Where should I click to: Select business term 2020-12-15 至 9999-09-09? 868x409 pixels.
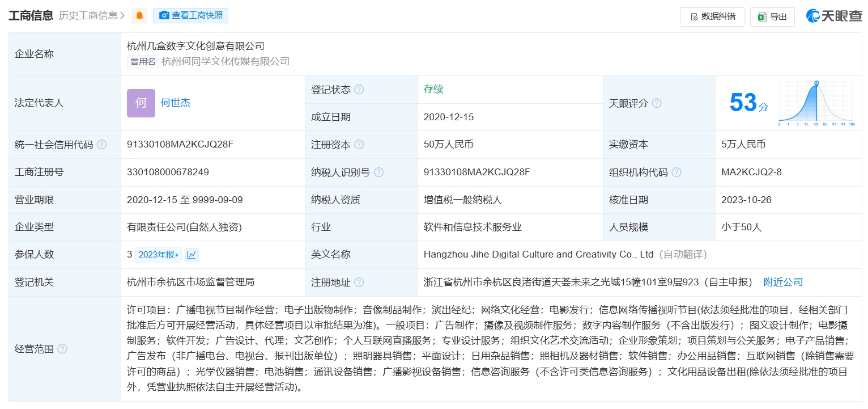click(x=185, y=200)
